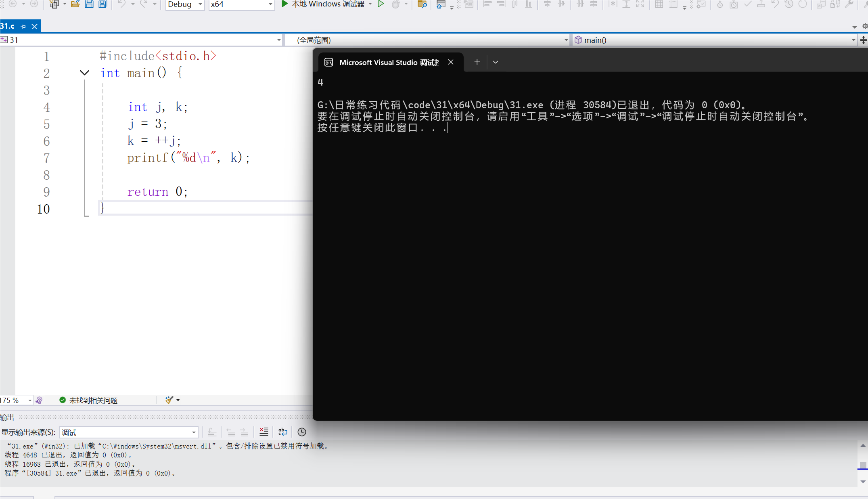
Task: Toggle the pin on the 31.c tab
Action: tap(23, 27)
